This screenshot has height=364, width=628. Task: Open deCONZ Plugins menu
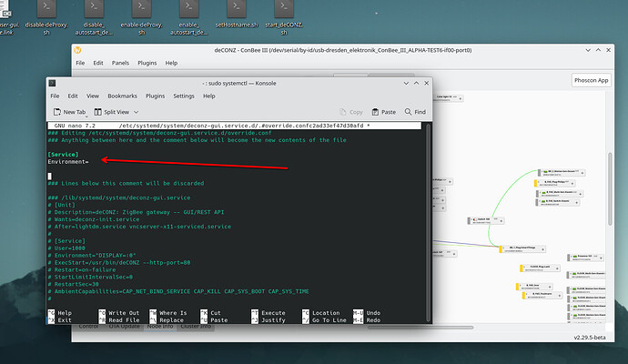(147, 63)
